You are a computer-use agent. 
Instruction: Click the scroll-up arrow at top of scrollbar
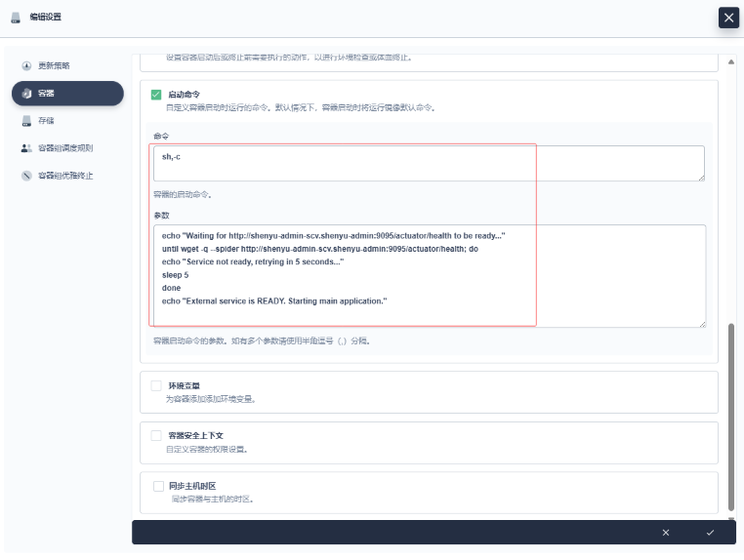(732, 62)
